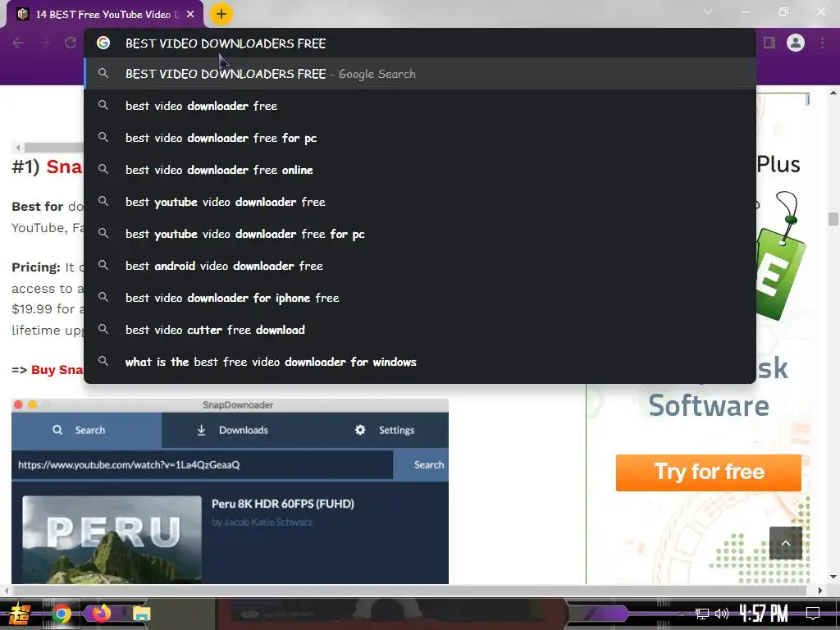Click into the address bar search text
The height and width of the screenshot is (630, 840).
(226, 43)
